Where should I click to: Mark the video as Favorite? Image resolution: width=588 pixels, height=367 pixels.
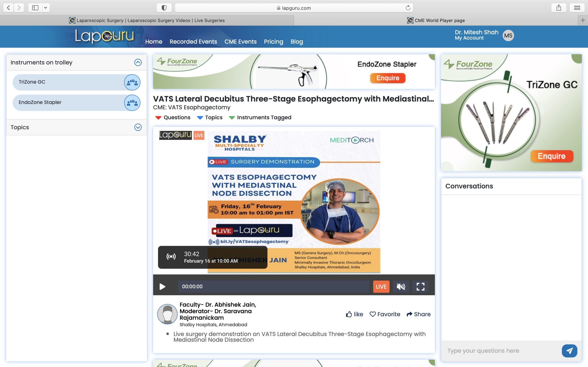[x=385, y=314]
